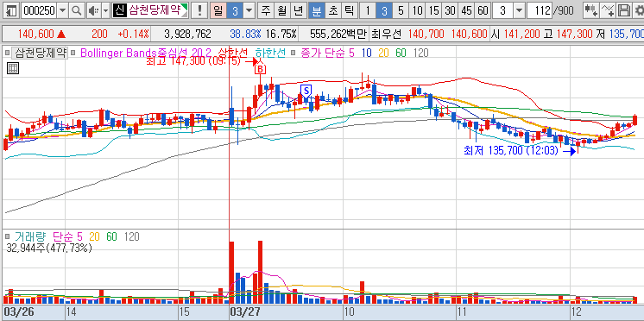Click the 거래량 volume legend label
Viewport: 644px width, 321px height.
pyautogui.click(x=30, y=236)
